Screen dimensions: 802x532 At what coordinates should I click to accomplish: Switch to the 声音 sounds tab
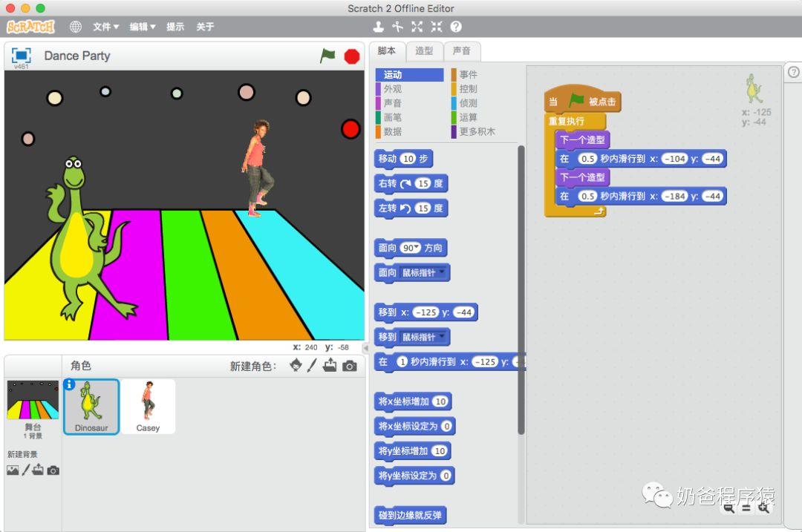click(x=461, y=50)
